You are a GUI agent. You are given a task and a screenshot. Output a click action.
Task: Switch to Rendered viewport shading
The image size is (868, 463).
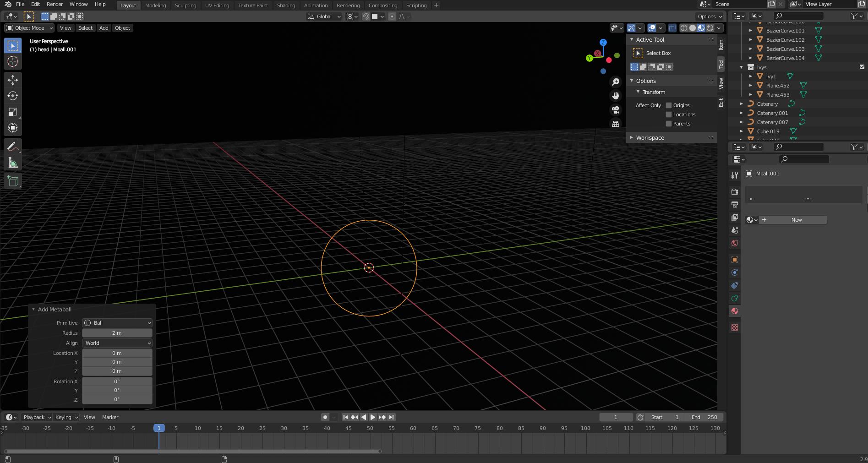(x=710, y=28)
